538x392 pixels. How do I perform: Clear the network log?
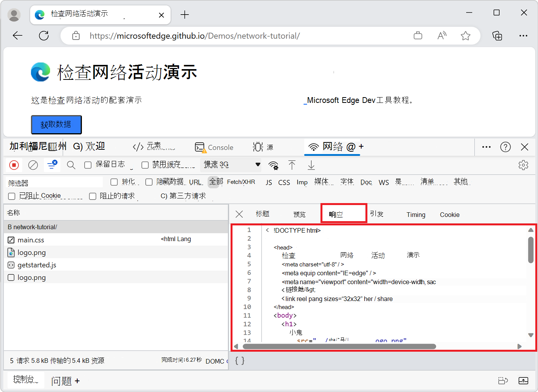click(x=33, y=165)
